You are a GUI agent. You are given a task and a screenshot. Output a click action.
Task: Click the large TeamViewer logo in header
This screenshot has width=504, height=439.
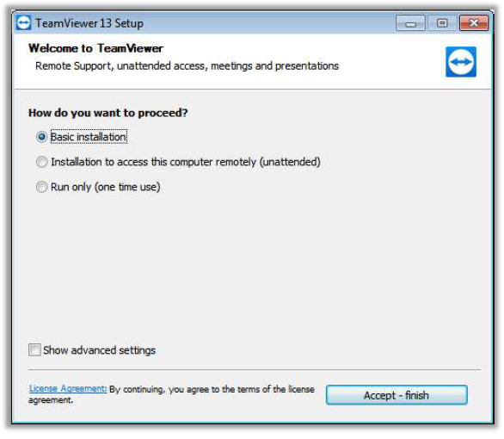(x=461, y=62)
